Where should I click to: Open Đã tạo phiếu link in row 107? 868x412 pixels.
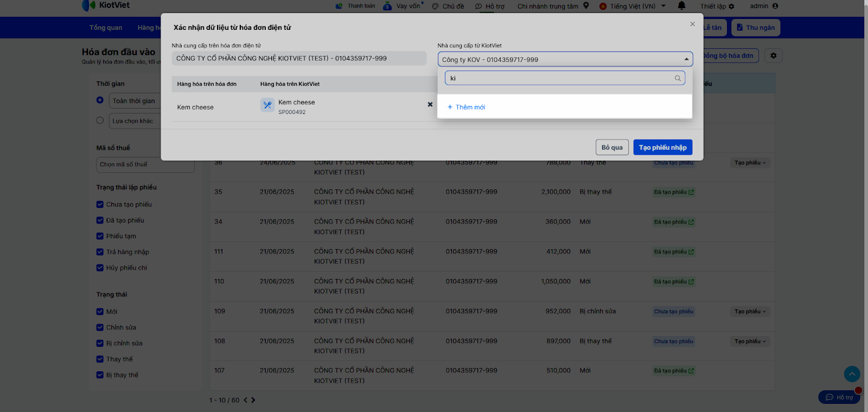pos(674,371)
